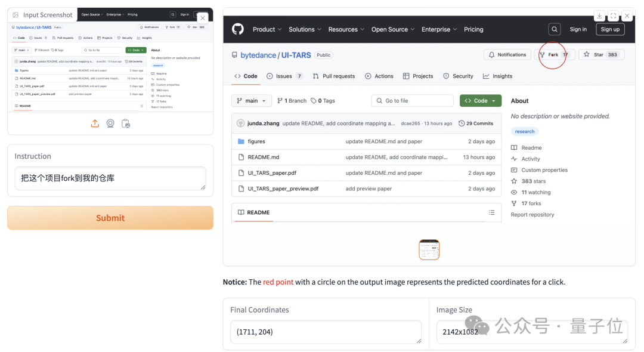View the output image fullscreen

click(613, 16)
